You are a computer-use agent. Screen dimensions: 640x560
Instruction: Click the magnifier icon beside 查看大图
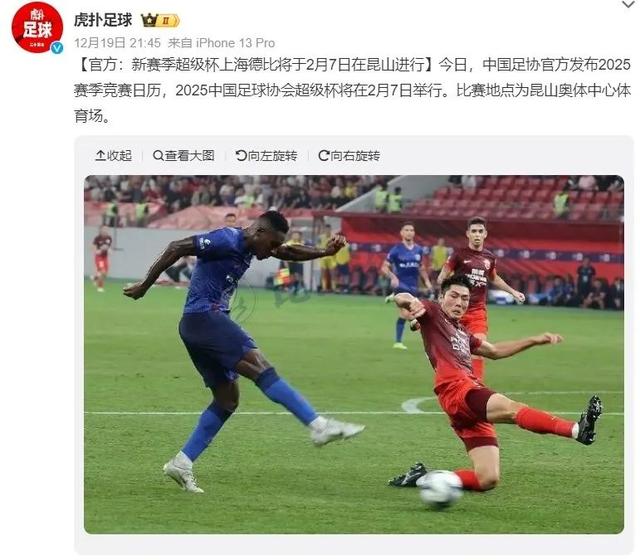158,156
